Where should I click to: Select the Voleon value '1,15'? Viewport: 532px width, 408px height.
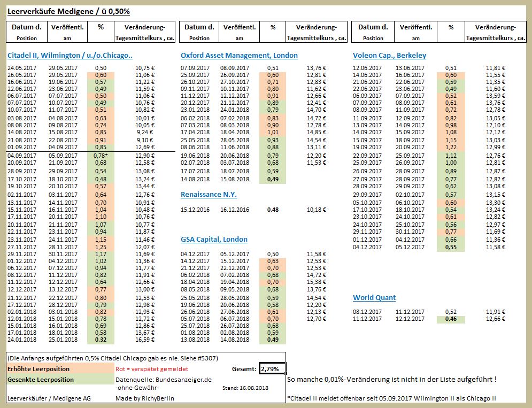(x=451, y=140)
